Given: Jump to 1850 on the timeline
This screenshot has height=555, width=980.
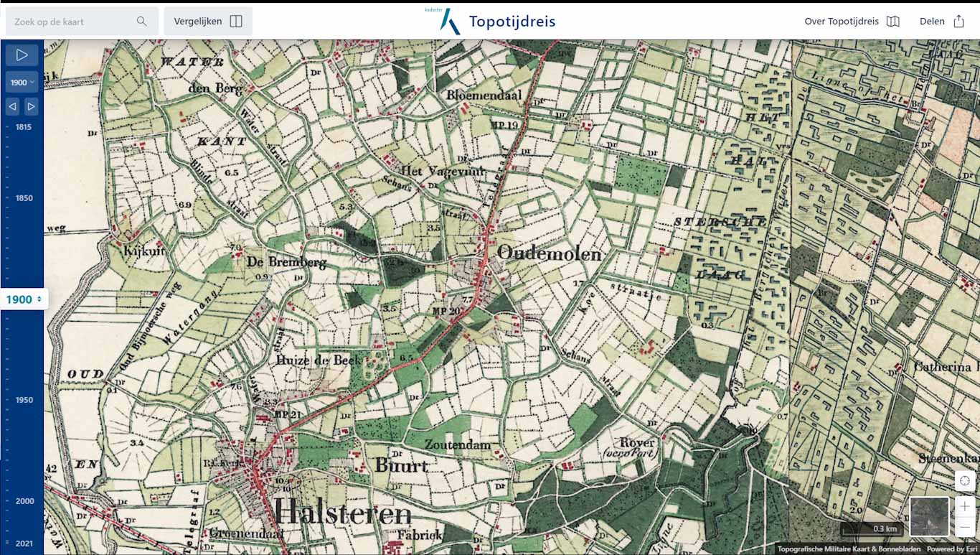Looking at the screenshot, I should click(24, 198).
